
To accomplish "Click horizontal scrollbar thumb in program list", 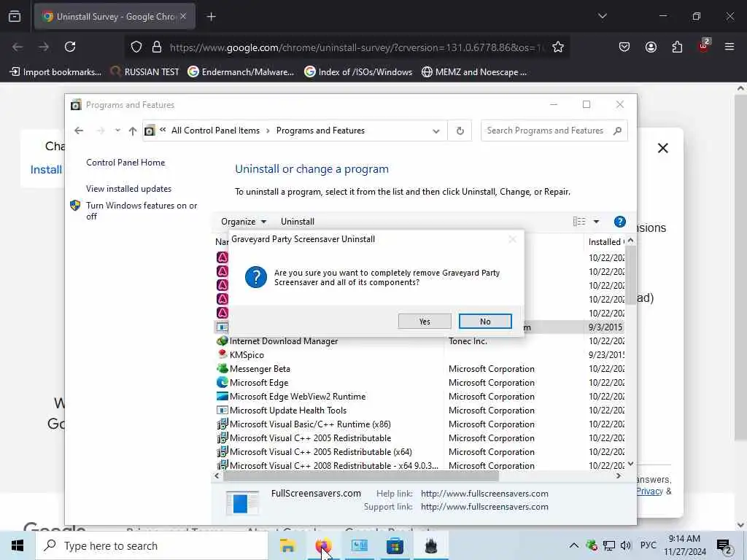I will (360, 475).
